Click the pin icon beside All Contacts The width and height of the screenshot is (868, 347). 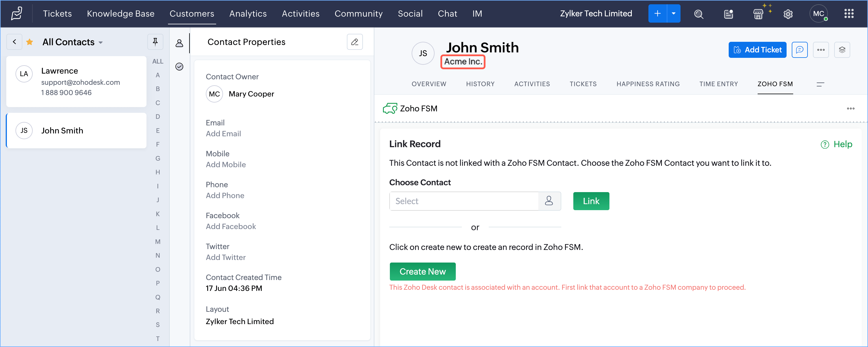click(155, 42)
